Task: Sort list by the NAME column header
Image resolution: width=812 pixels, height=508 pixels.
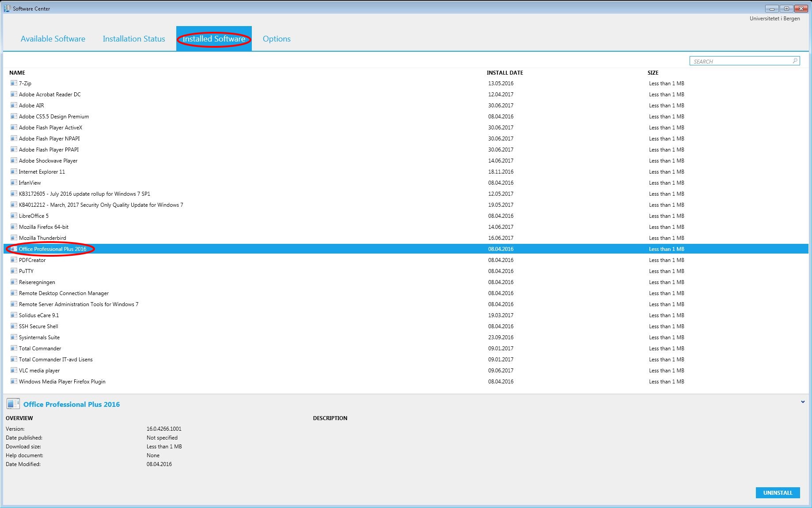Action: (17, 73)
